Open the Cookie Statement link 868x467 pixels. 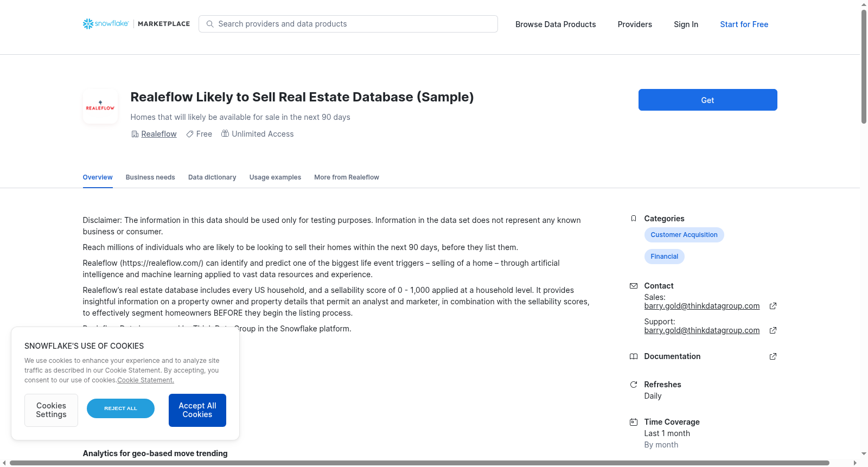coord(145,380)
